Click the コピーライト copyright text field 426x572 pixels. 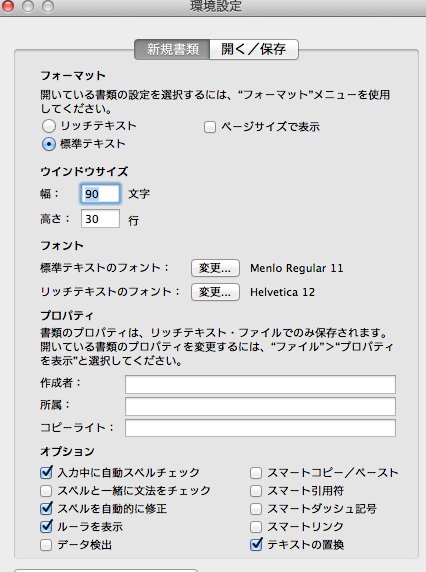[260, 428]
